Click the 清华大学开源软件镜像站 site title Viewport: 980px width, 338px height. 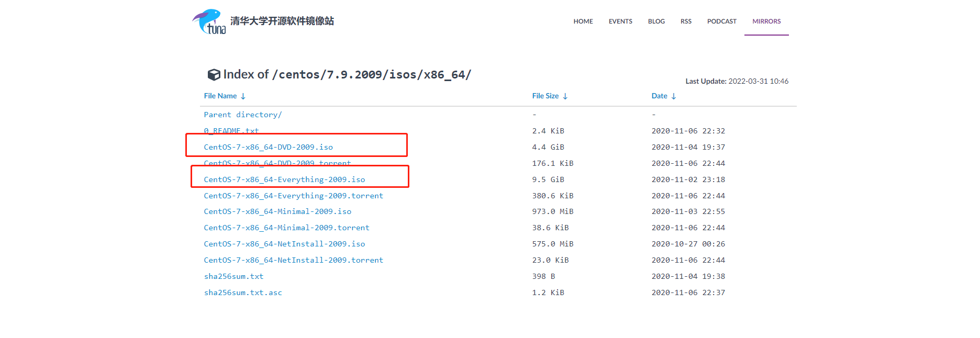[x=282, y=21]
